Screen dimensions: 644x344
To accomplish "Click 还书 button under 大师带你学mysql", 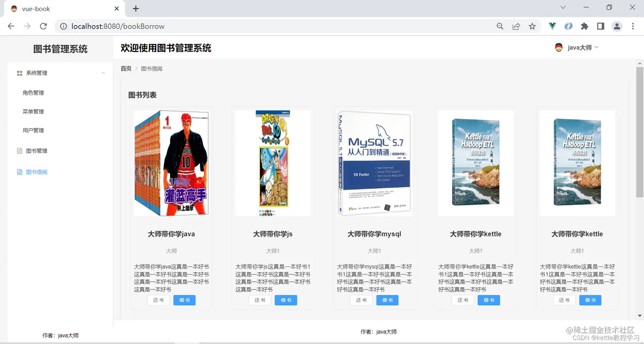I will [x=361, y=300].
